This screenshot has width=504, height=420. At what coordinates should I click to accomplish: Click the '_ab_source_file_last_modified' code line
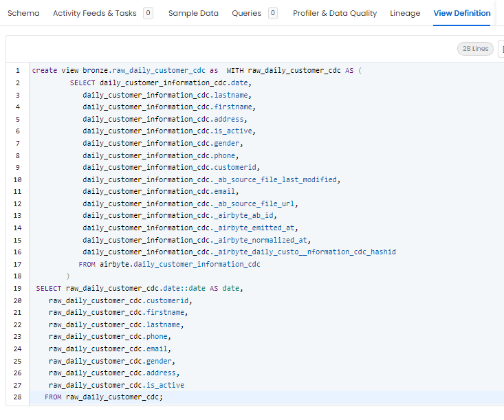coord(212,179)
